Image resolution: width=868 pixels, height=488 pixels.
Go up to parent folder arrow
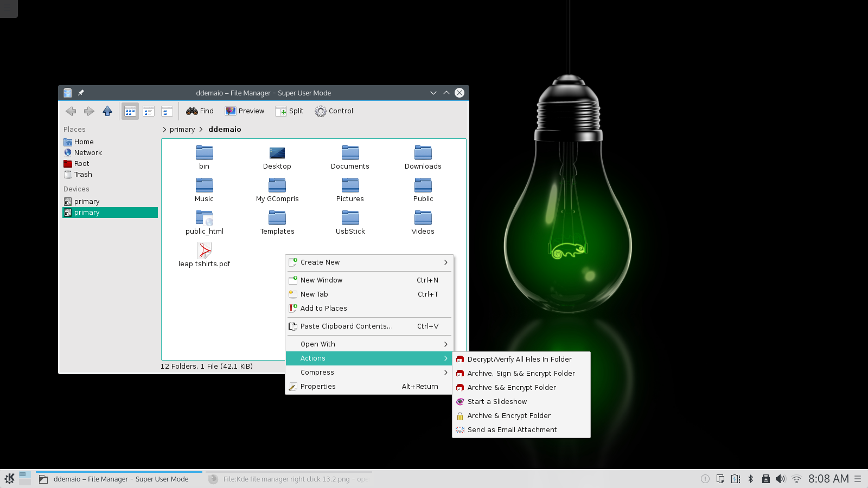(x=107, y=111)
